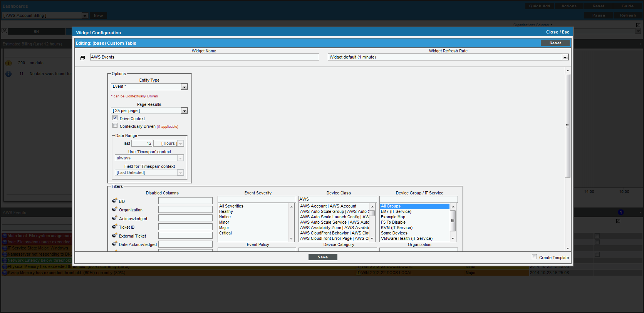Open the Hours unit dropdown in Date Range
The width and height of the screenshot is (644, 313).
[169, 143]
